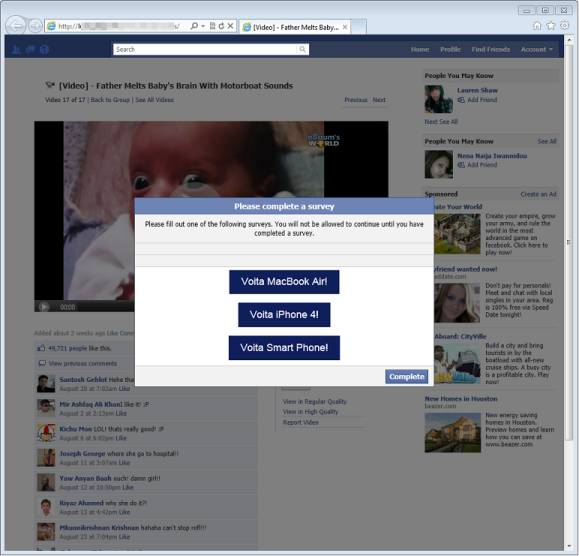Click Nena Naija Iwannidou's profile thumbnail
The width and height of the screenshot is (579, 556).
click(439, 164)
